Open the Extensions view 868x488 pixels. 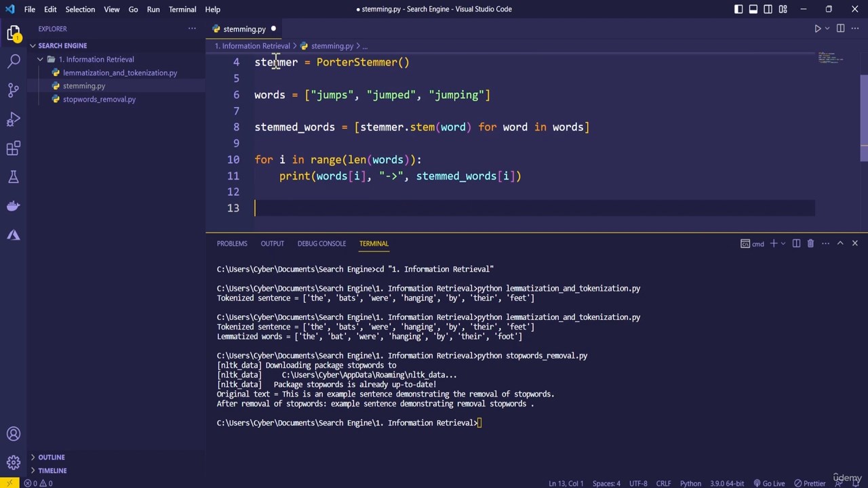(14, 148)
